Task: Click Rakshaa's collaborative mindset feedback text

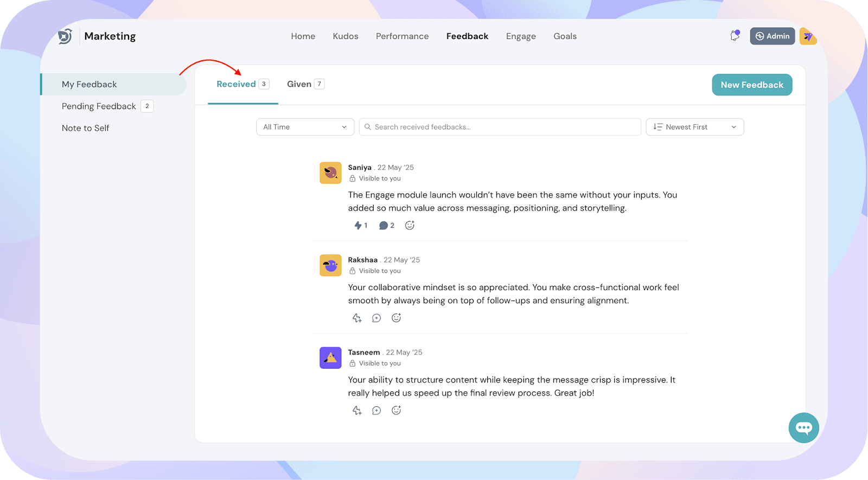Action: click(514, 294)
